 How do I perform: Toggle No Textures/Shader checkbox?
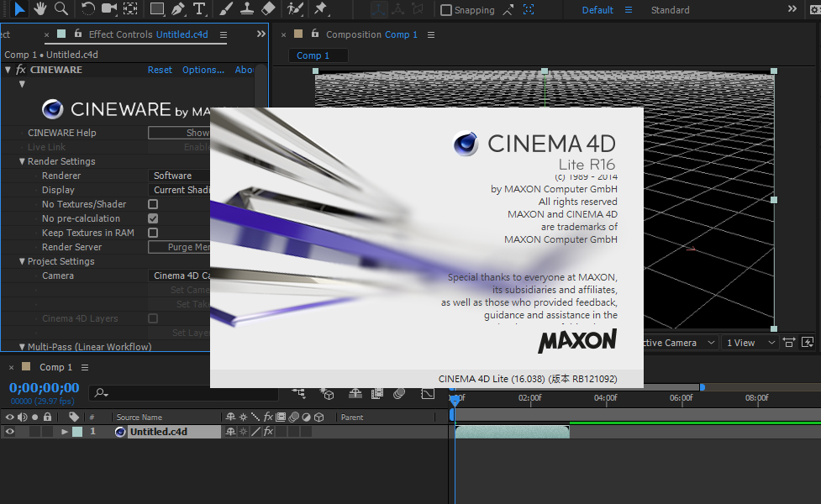click(x=153, y=204)
